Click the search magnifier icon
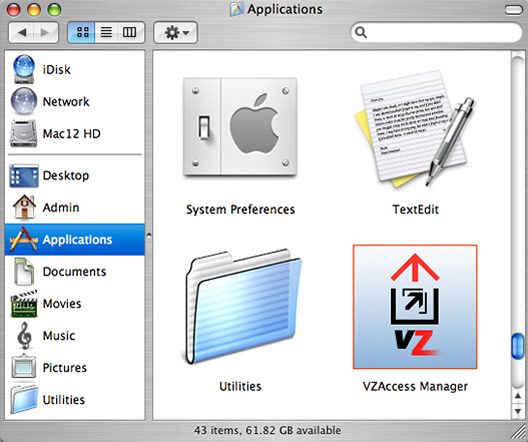 click(x=361, y=33)
